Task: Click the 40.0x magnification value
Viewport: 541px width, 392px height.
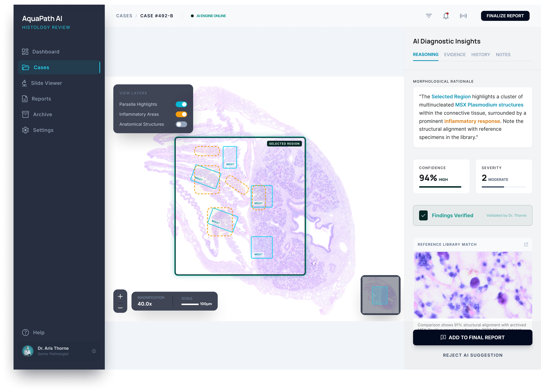Action: pyautogui.click(x=145, y=304)
